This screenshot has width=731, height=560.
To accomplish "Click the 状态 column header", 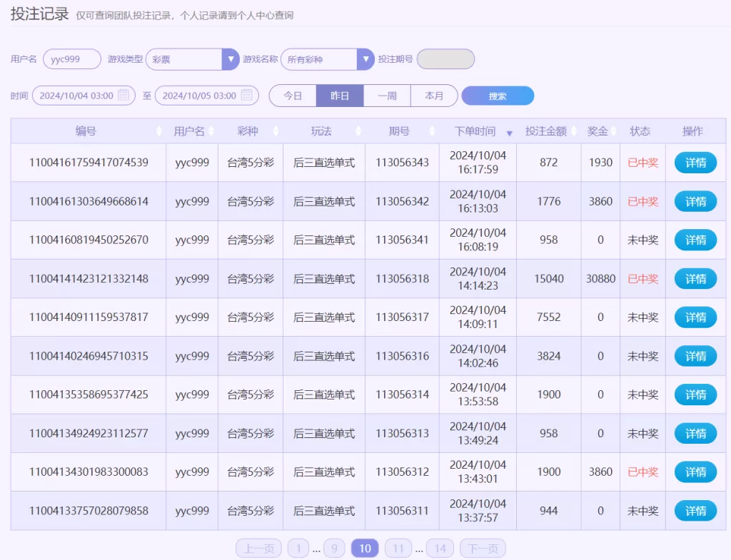I will point(640,131).
